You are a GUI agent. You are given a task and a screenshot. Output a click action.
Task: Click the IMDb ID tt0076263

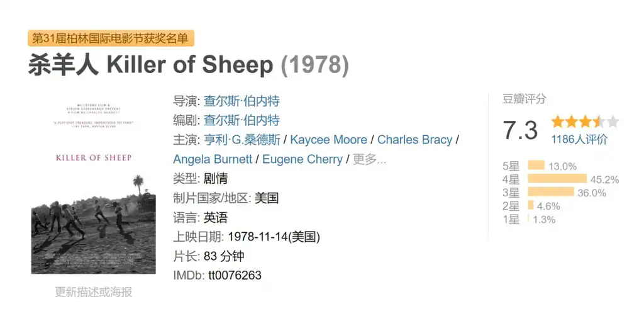[x=235, y=276]
